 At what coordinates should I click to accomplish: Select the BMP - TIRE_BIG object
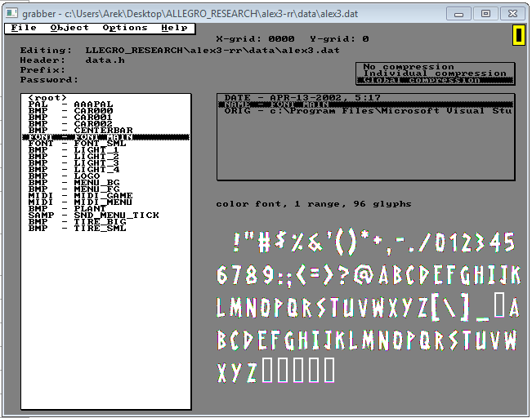pos(77,222)
